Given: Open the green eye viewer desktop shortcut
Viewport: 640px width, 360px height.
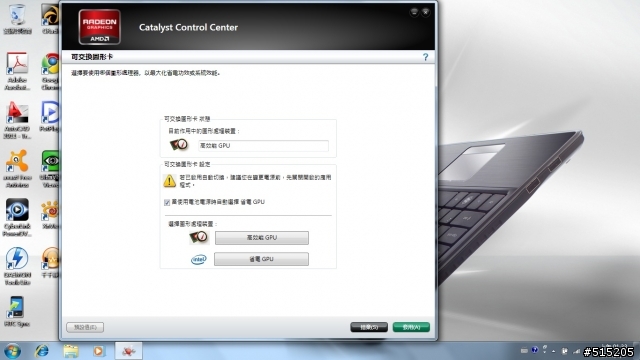Looking at the screenshot, I should [50, 169].
